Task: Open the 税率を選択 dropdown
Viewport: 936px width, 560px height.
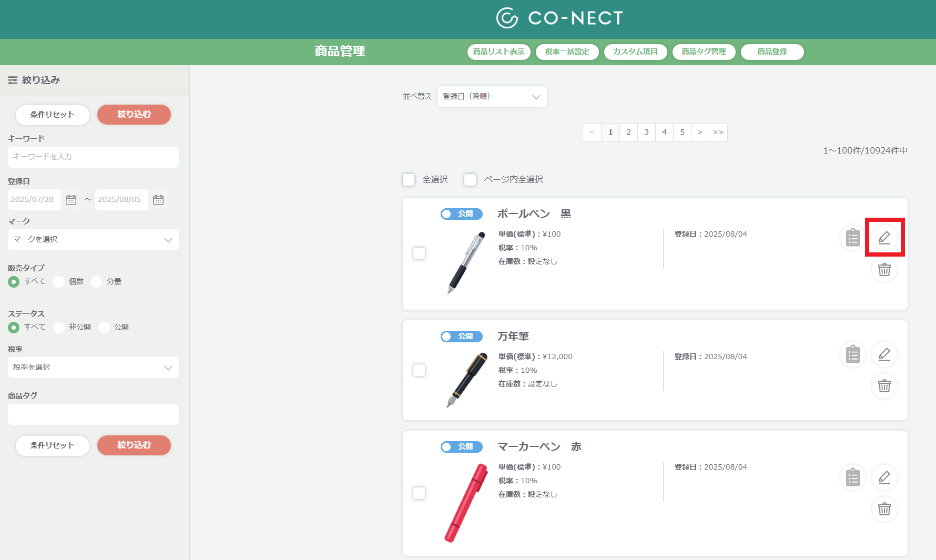Action: 93,368
